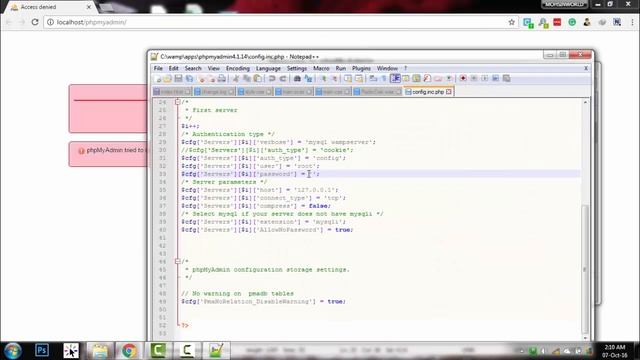Click the Close document toolbar icon
Screen dimensions: 640x360
201,78
